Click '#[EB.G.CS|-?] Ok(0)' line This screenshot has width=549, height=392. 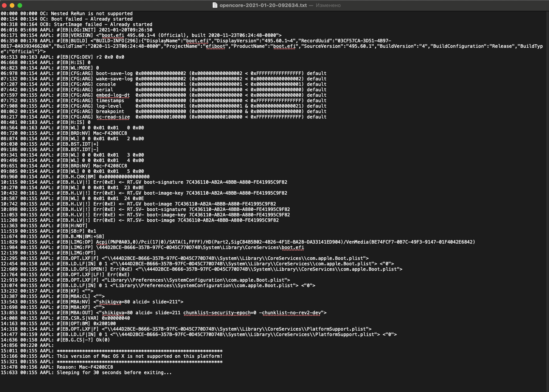coord(55,340)
